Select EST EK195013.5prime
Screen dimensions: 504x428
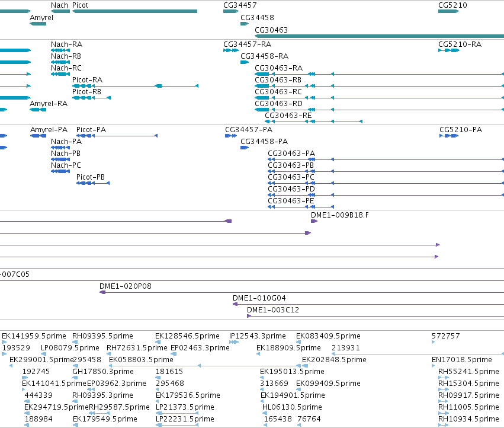coord(292,372)
